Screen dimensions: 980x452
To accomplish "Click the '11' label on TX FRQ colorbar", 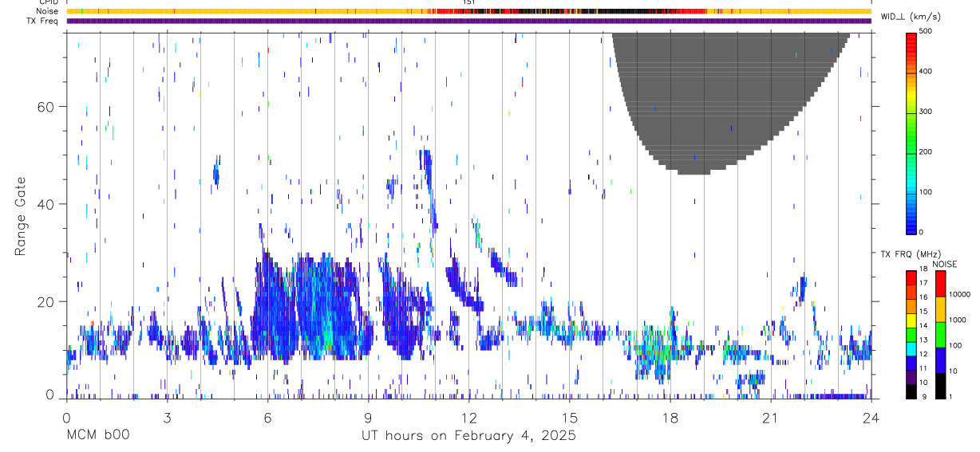I will coord(923,369).
